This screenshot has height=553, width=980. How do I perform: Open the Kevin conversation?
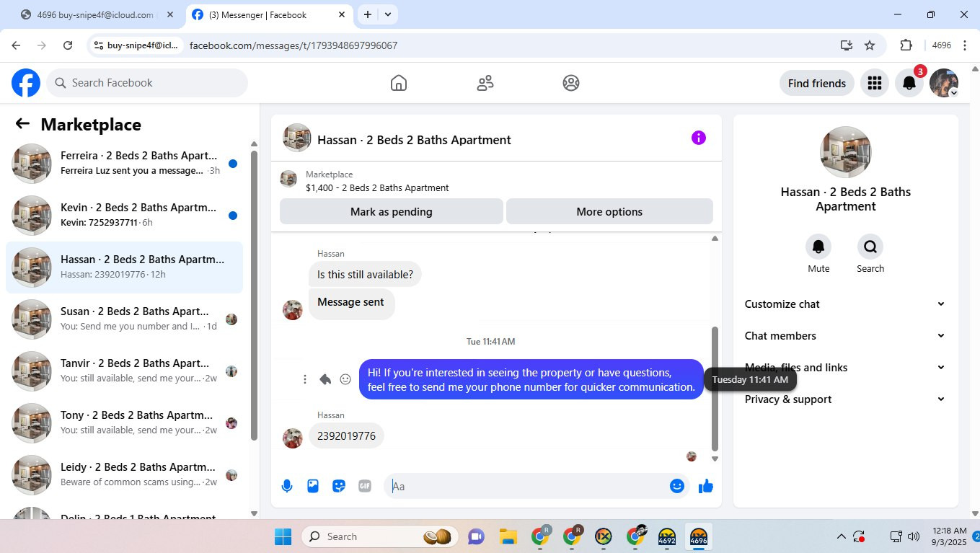pyautogui.click(x=125, y=216)
